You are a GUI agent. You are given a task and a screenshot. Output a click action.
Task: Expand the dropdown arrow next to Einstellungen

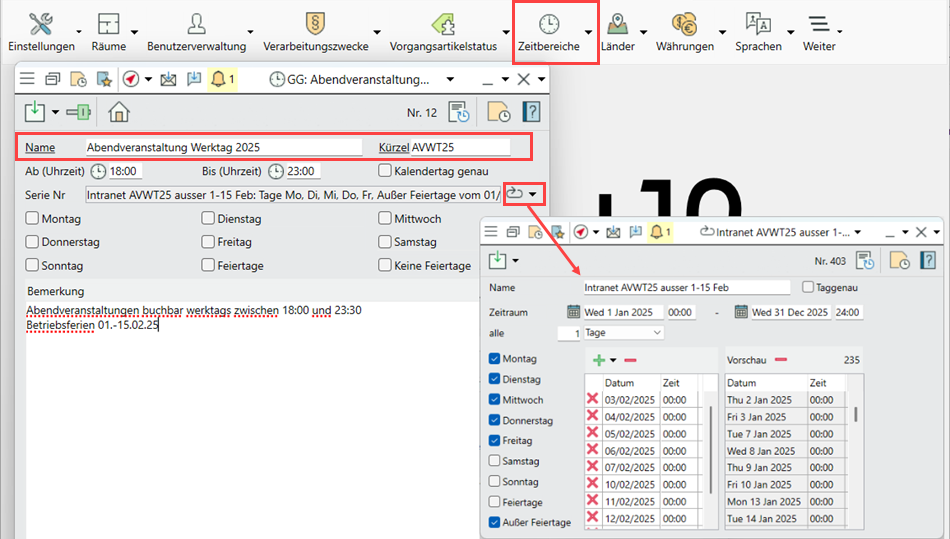(x=82, y=31)
